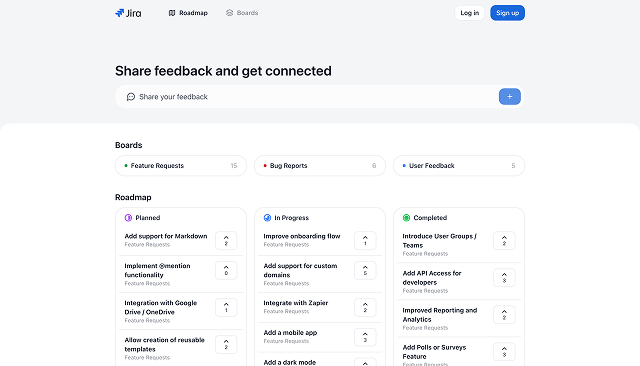The image size is (640, 366).
Task: Click the Sign up button
Action: (x=507, y=13)
